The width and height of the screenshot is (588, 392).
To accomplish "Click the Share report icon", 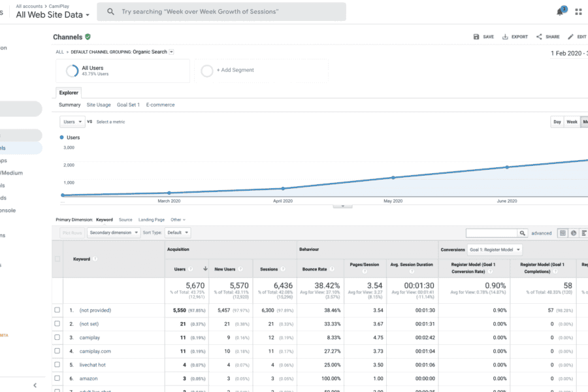I will (x=540, y=37).
